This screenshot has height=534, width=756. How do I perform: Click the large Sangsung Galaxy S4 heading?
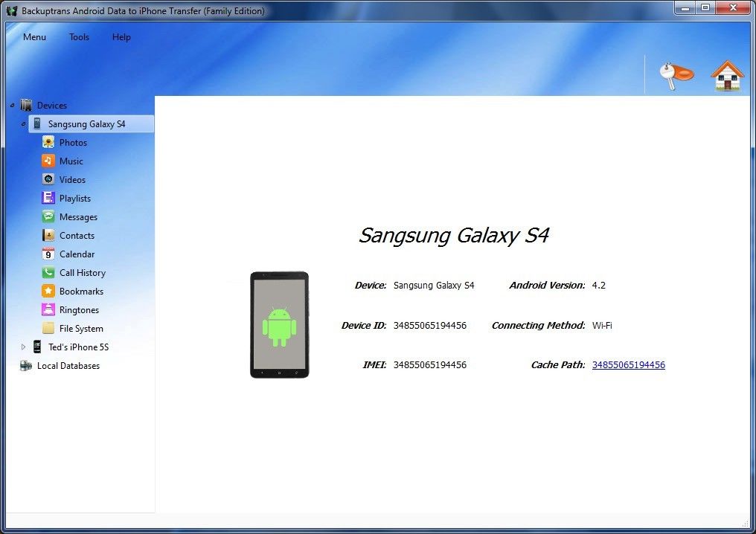click(x=454, y=236)
